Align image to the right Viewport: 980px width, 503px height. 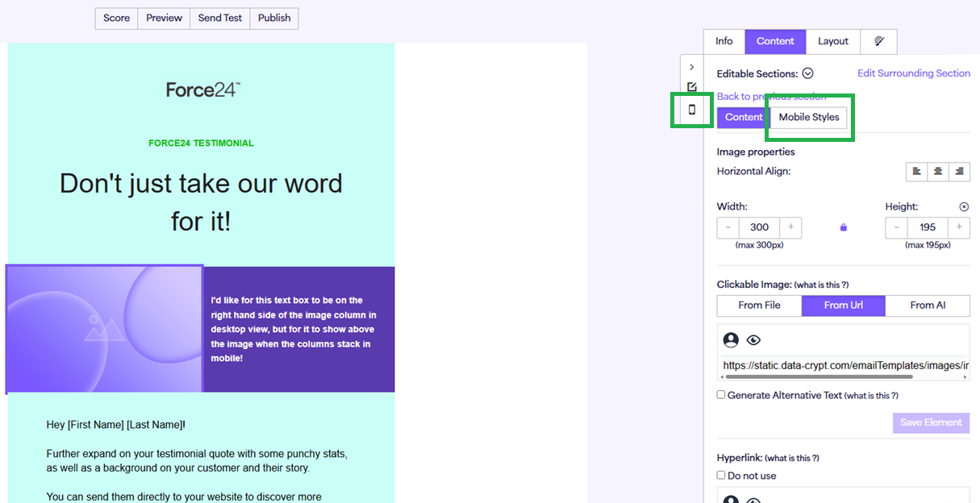click(x=959, y=171)
